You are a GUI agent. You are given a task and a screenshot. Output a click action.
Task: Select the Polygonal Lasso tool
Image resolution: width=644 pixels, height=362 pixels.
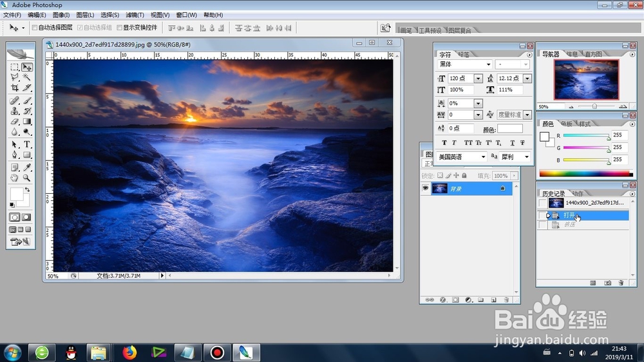[x=15, y=77]
